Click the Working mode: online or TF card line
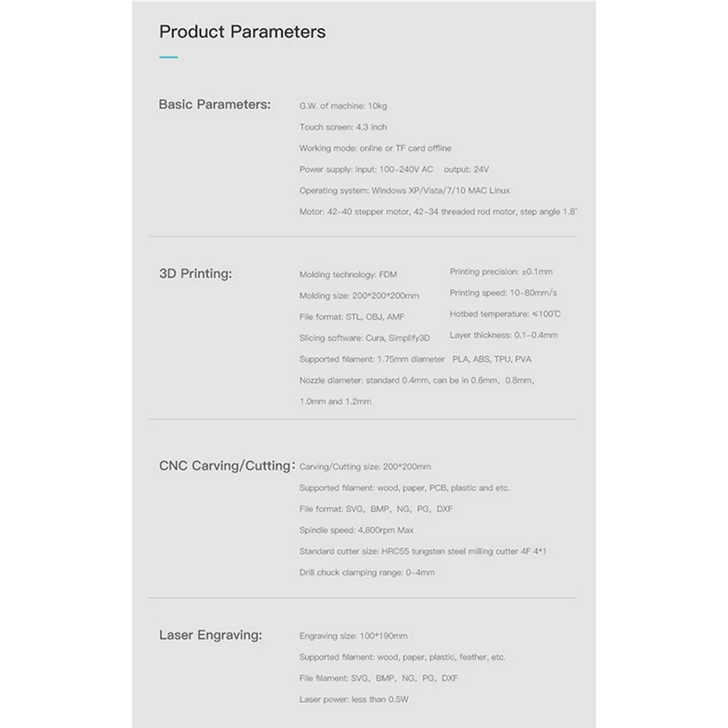728x728 pixels. coord(375,148)
